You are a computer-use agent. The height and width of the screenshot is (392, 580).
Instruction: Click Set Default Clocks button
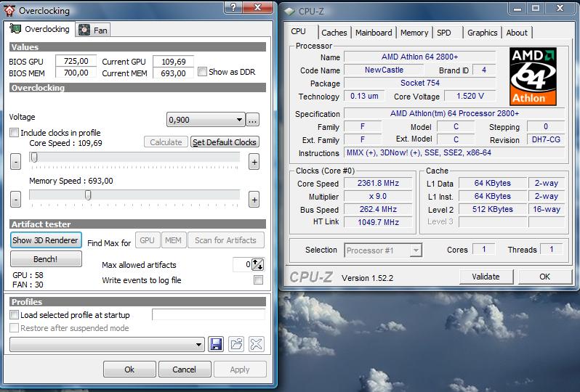point(225,142)
